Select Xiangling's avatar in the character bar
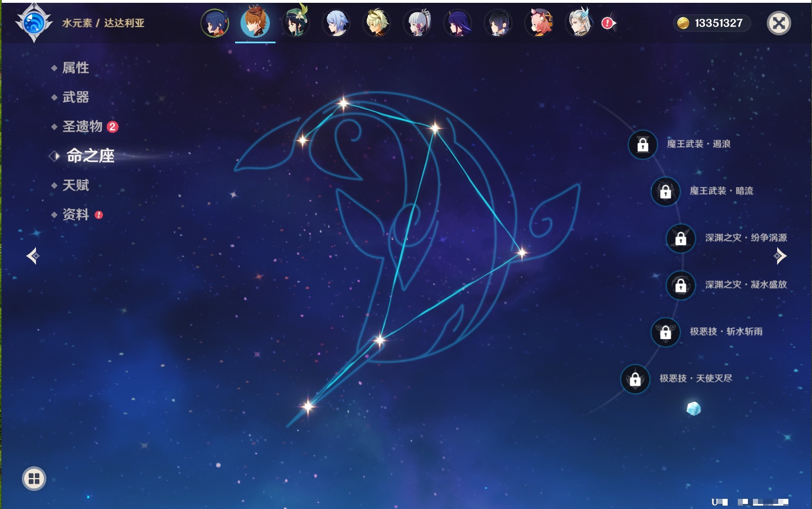 pos(215,24)
